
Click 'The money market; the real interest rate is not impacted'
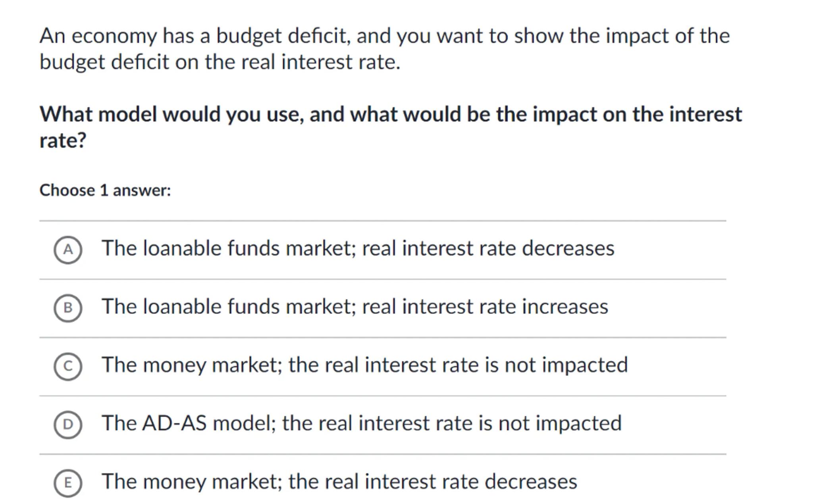coord(364,365)
